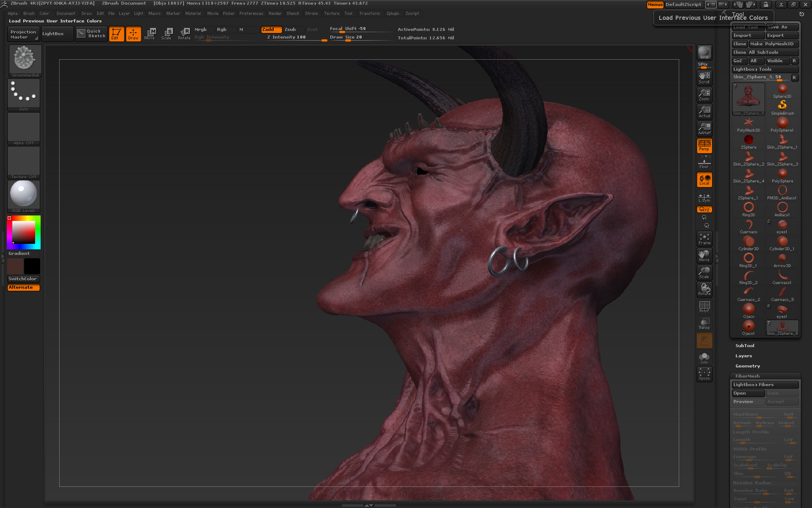Click the SwitchColor button

tap(23, 279)
